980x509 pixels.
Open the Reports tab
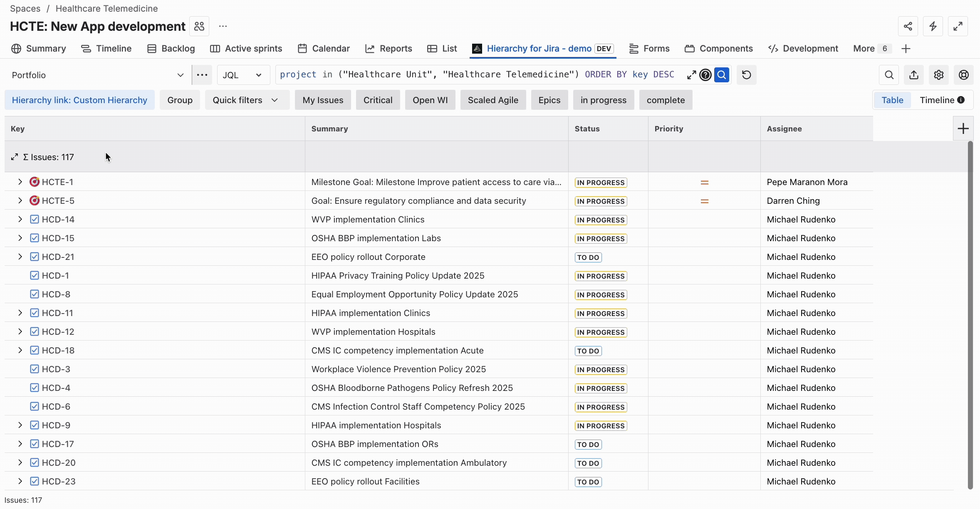(x=389, y=49)
